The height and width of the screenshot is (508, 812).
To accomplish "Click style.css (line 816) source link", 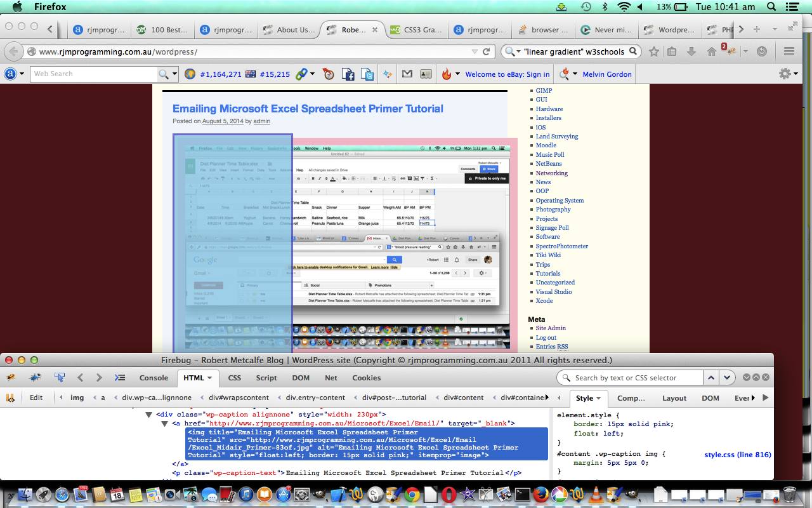I will coord(738,455).
